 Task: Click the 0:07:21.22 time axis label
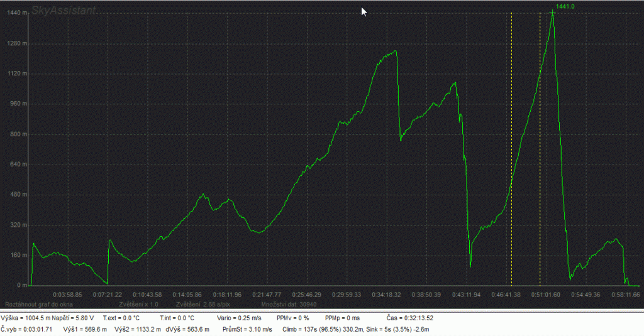tap(108, 294)
